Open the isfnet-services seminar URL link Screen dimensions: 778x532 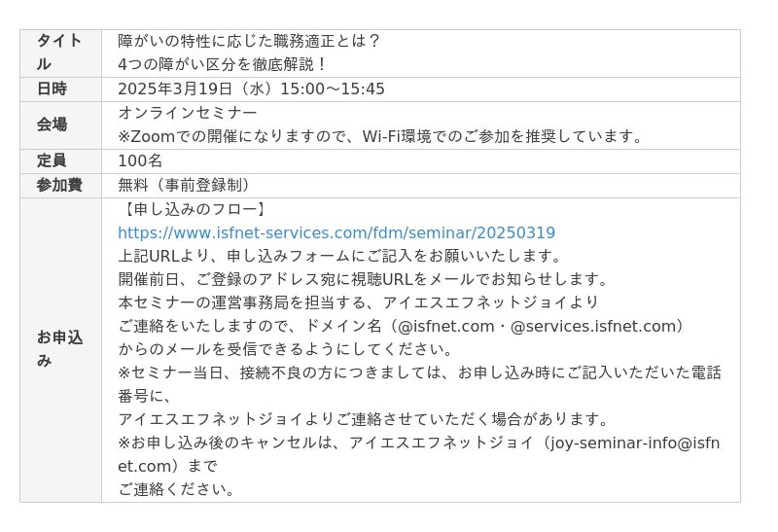point(336,232)
